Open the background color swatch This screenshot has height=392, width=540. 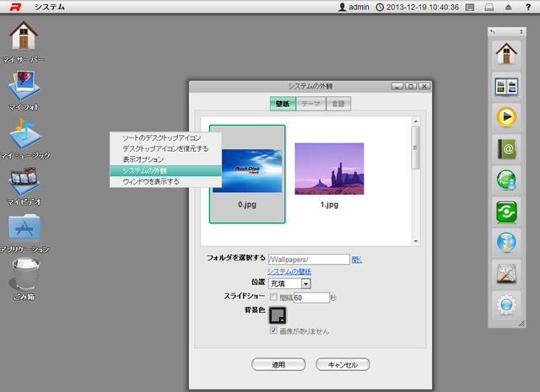click(278, 315)
